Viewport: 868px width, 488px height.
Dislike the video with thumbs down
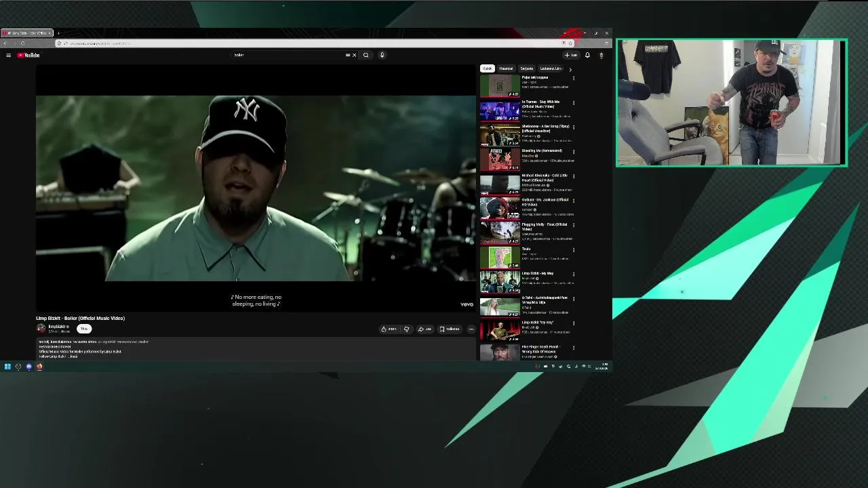(x=406, y=329)
